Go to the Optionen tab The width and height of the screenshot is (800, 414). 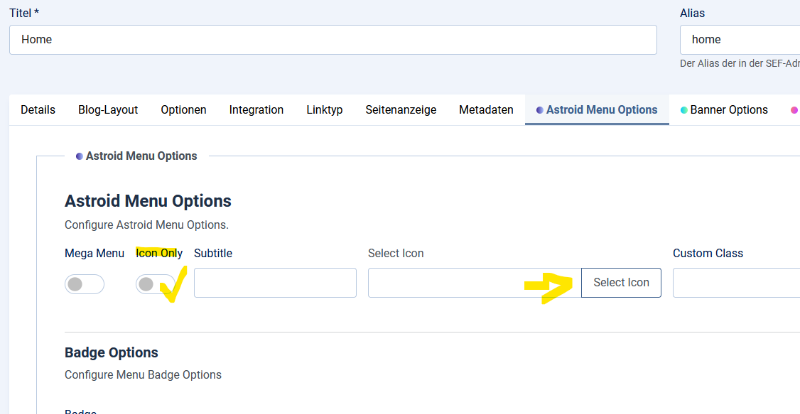click(x=183, y=110)
